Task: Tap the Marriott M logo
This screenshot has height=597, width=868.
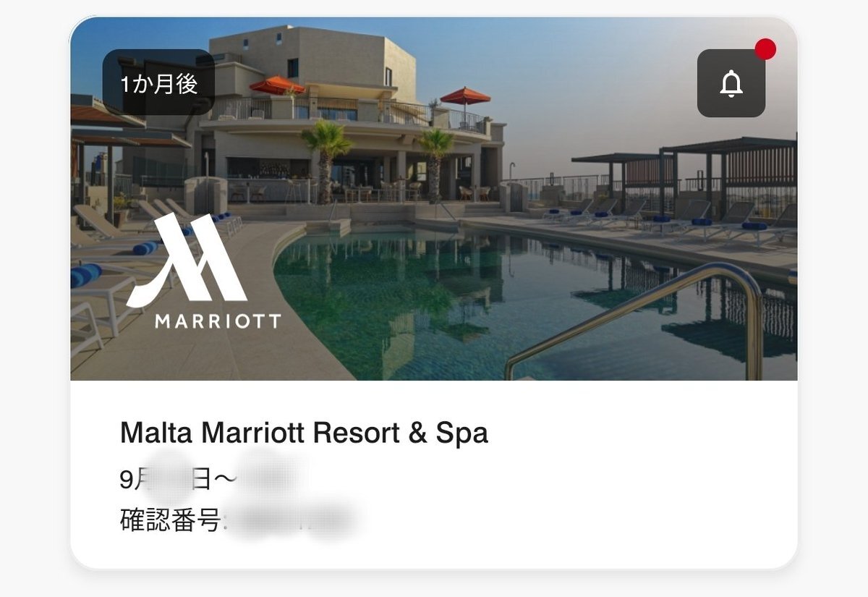Action: [187, 261]
